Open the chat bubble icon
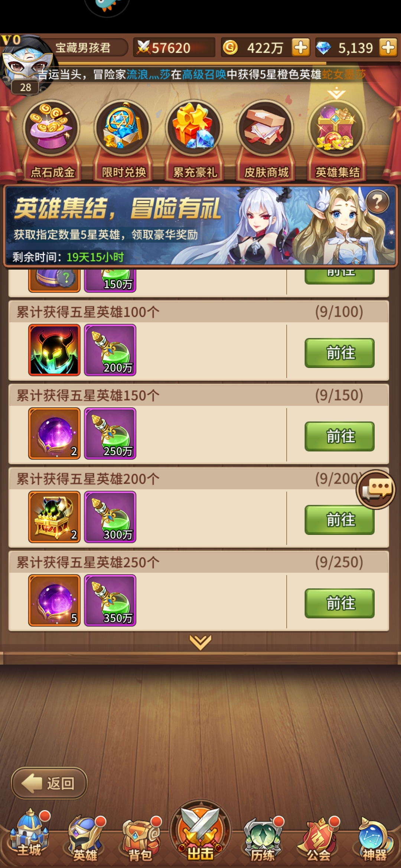 pyautogui.click(x=376, y=490)
